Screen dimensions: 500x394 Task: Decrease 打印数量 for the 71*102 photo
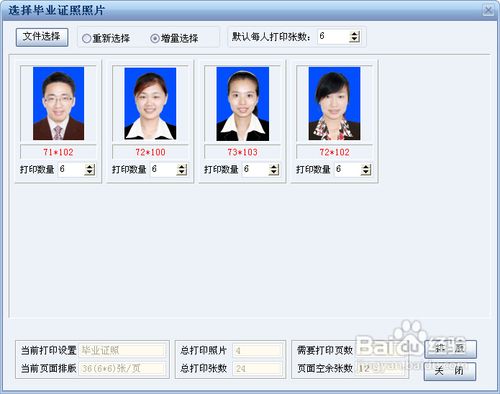(x=89, y=173)
